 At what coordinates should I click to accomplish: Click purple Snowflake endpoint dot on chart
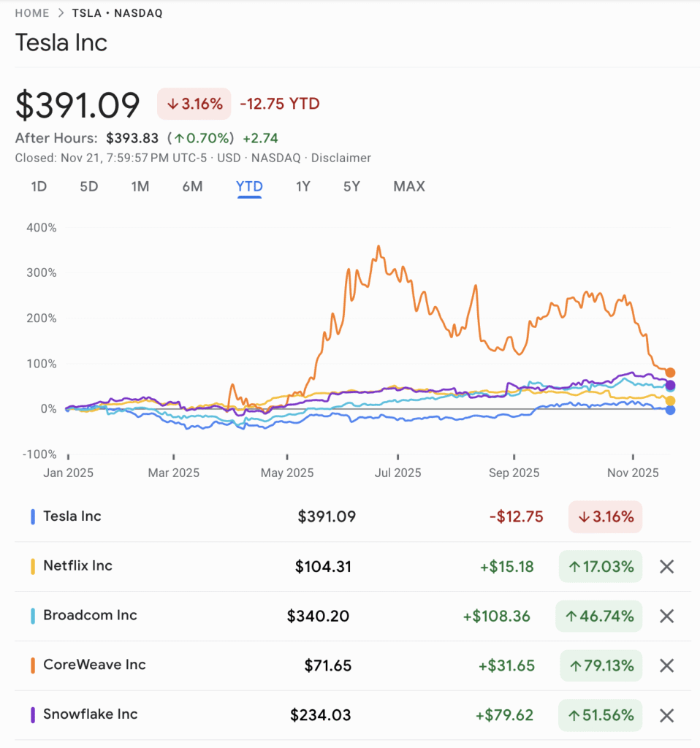click(670, 385)
